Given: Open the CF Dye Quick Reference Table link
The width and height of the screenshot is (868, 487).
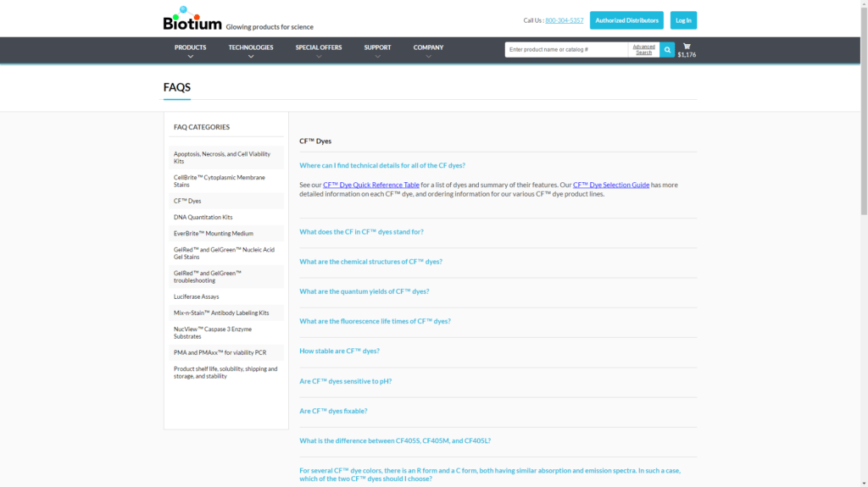Looking at the screenshot, I should pos(371,185).
